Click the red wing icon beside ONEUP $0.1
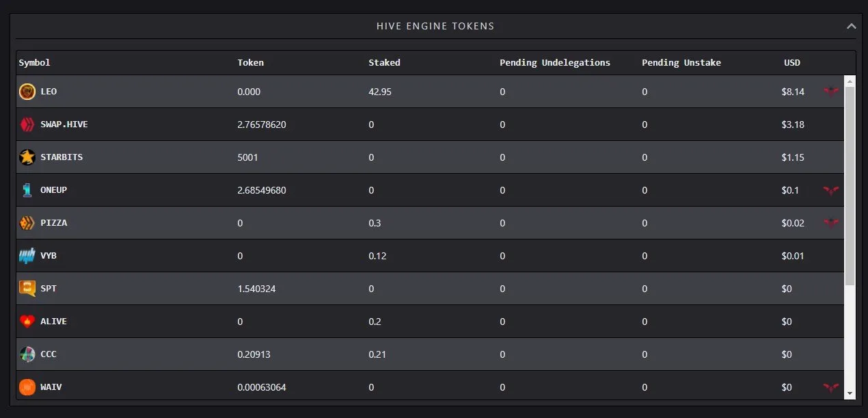The width and height of the screenshot is (868, 418). point(831,190)
